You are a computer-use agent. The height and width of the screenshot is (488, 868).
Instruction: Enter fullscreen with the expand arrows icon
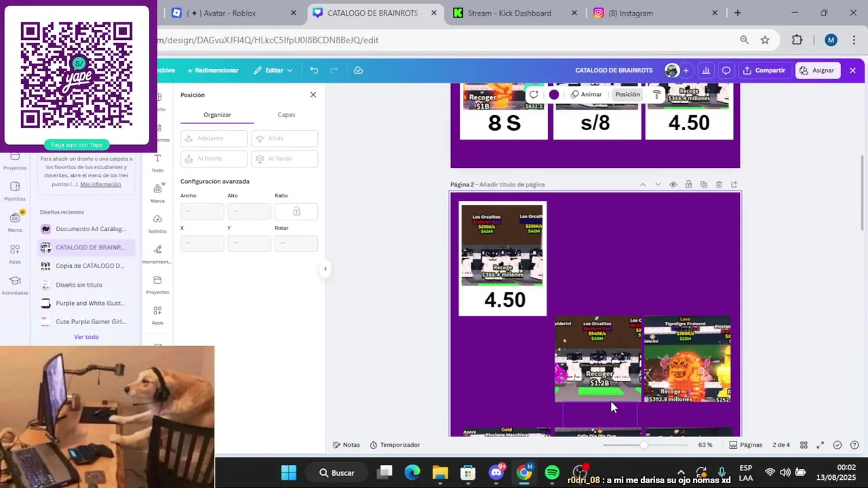(820, 445)
